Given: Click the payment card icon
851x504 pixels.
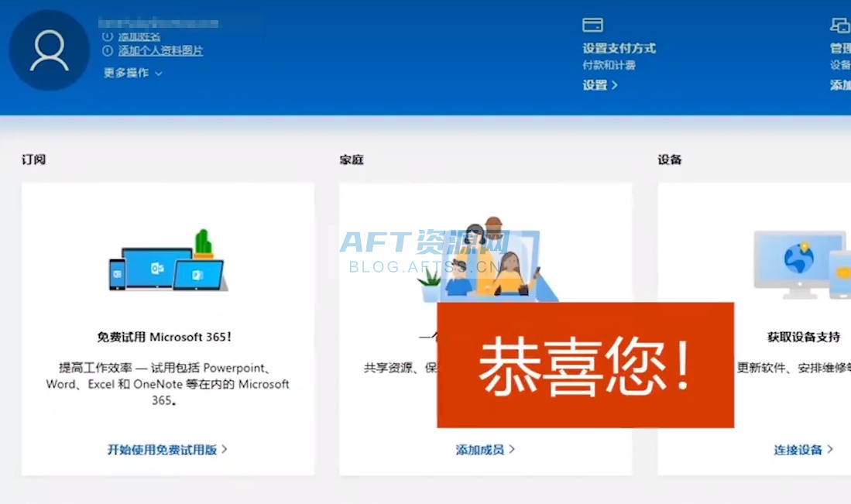Looking at the screenshot, I should (592, 25).
